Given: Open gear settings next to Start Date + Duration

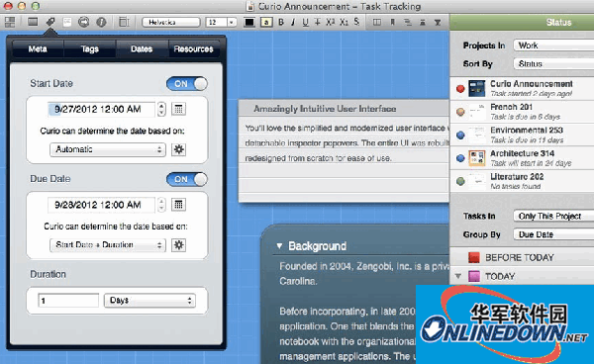Looking at the screenshot, I should click(178, 245).
